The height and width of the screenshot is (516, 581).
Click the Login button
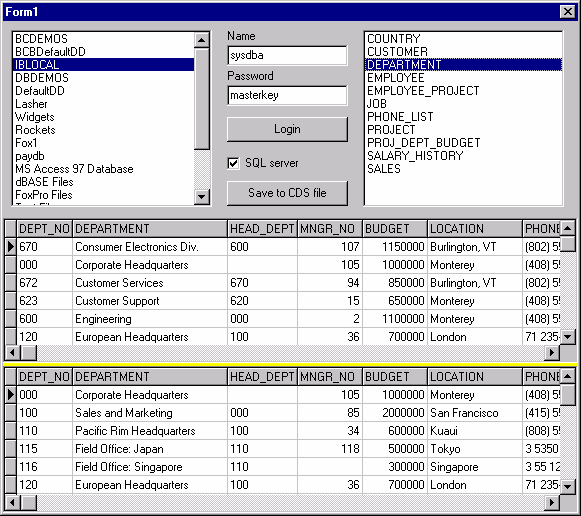click(x=287, y=129)
